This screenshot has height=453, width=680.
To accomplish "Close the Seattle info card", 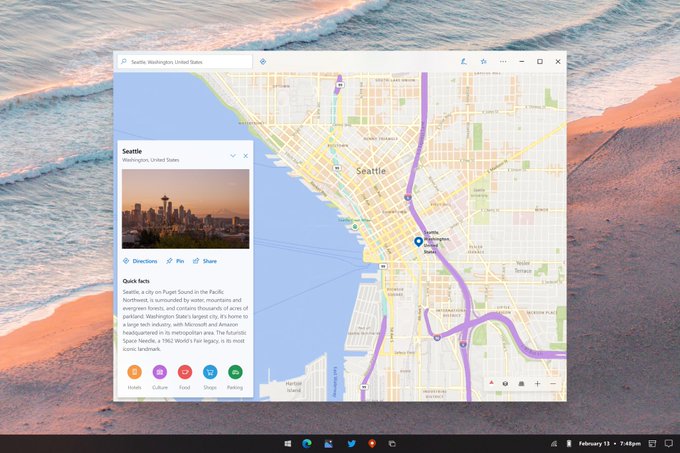I will click(245, 156).
